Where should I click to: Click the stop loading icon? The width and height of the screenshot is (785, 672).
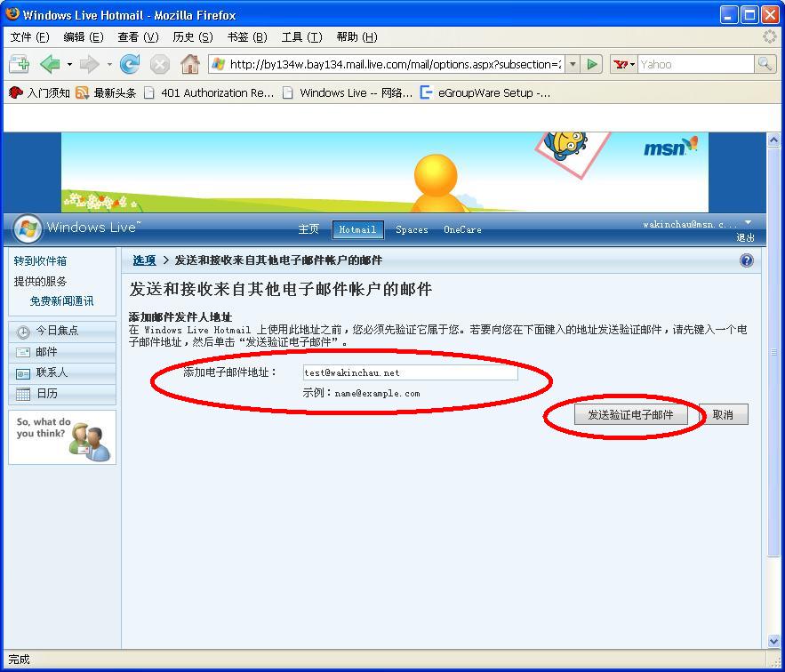(x=160, y=65)
